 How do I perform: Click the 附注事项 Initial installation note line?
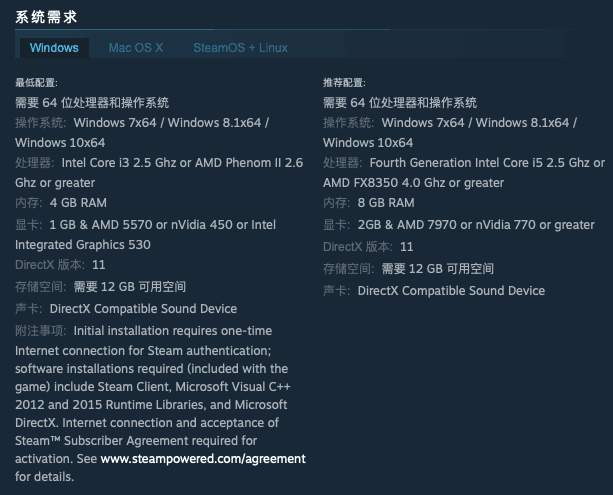(143, 331)
